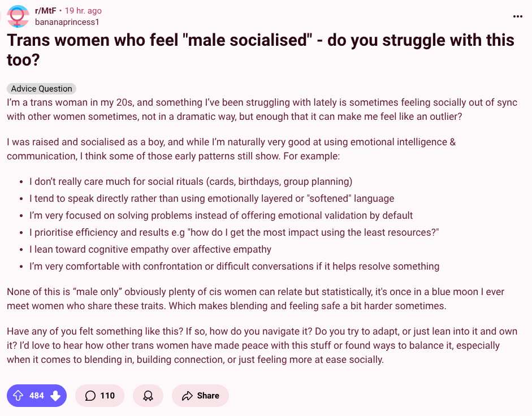Click the bullet about cognitive empathy
Viewport: 532px width, 416px height.
[x=150, y=249]
